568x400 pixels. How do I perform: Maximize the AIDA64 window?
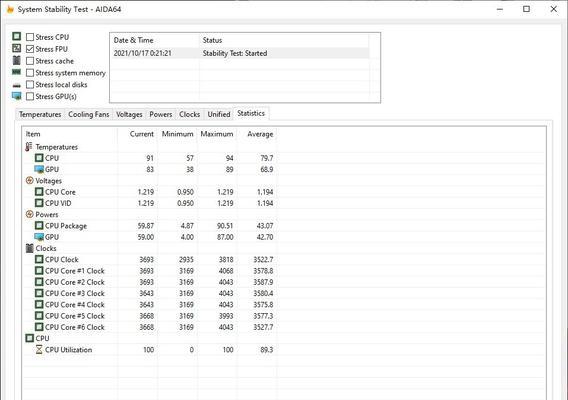pos(526,9)
